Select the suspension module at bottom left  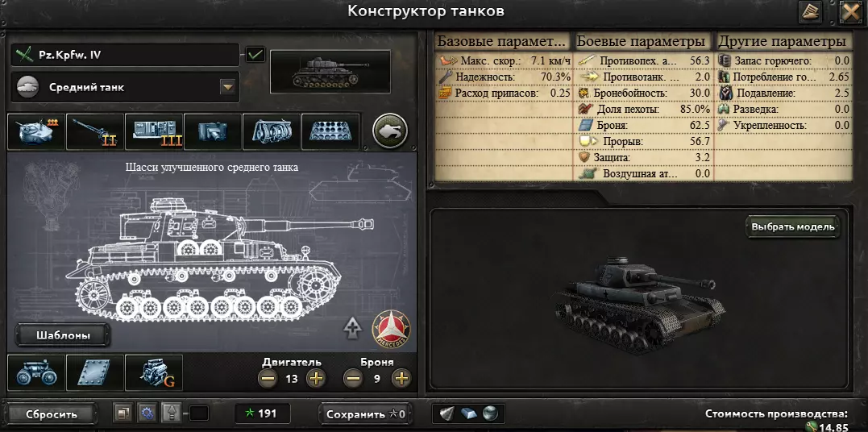[36, 372]
